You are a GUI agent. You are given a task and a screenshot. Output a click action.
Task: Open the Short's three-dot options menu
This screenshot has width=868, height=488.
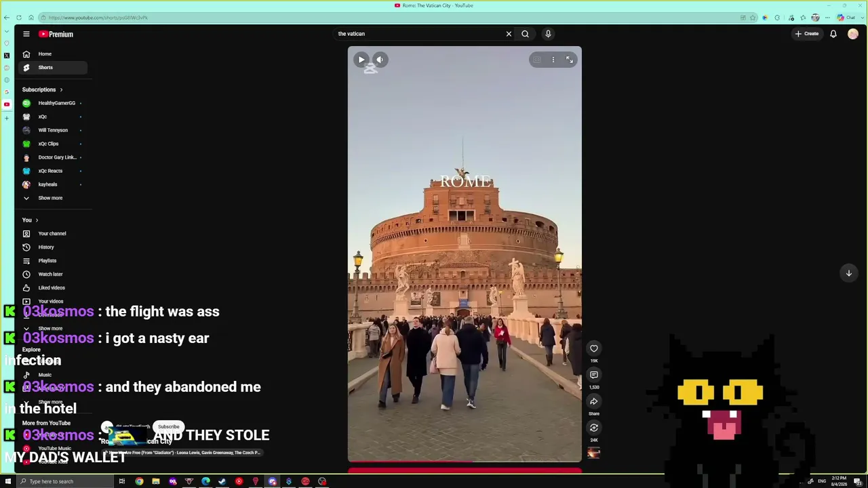[x=553, y=60]
